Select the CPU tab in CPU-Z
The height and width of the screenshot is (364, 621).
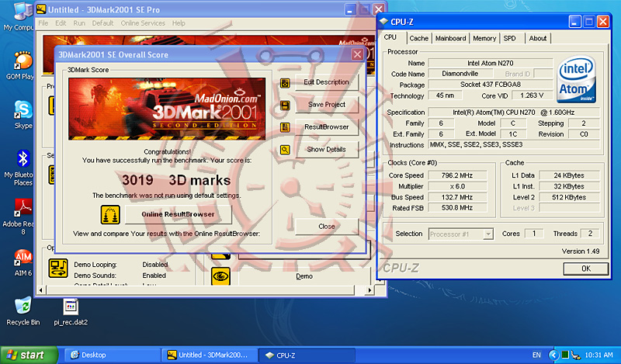coord(390,37)
